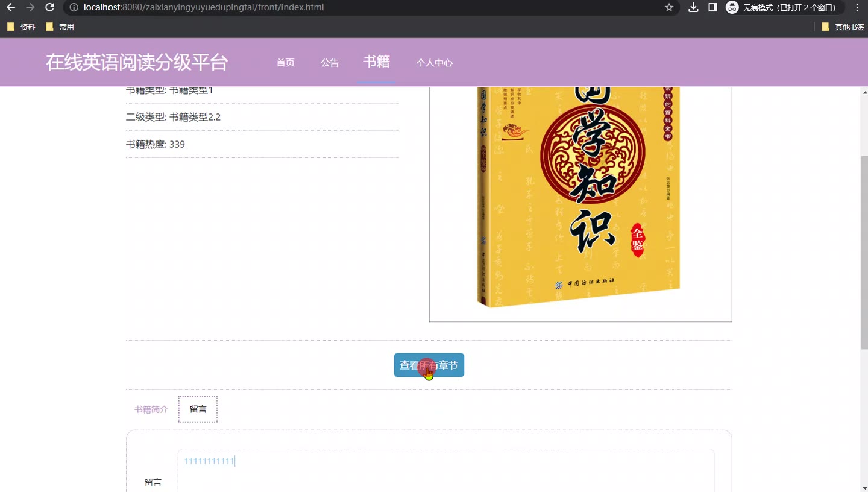The height and width of the screenshot is (492, 868).
Task: Open the browser downloads icon
Action: pos(693,7)
